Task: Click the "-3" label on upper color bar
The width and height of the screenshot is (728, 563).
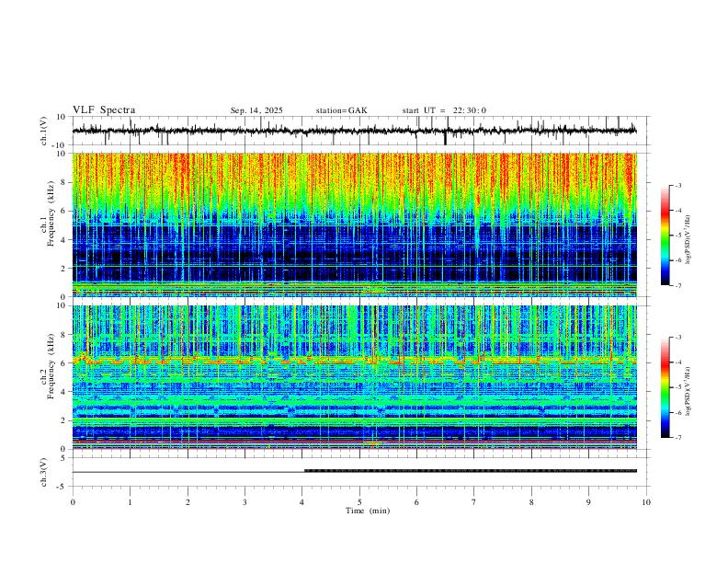Action: coord(678,186)
